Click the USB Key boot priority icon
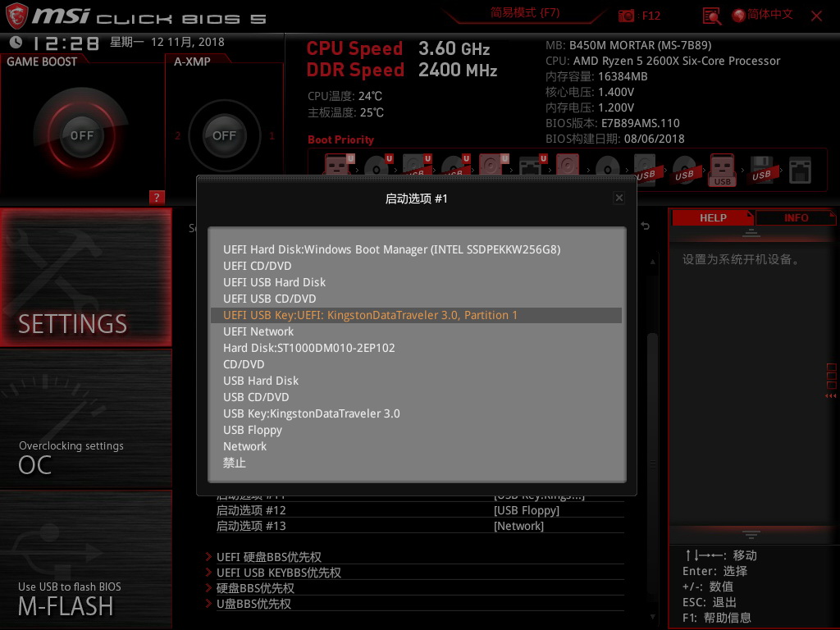Image resolution: width=840 pixels, height=630 pixels. [x=723, y=169]
